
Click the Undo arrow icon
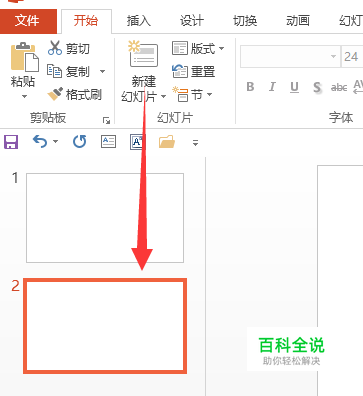pos(40,142)
